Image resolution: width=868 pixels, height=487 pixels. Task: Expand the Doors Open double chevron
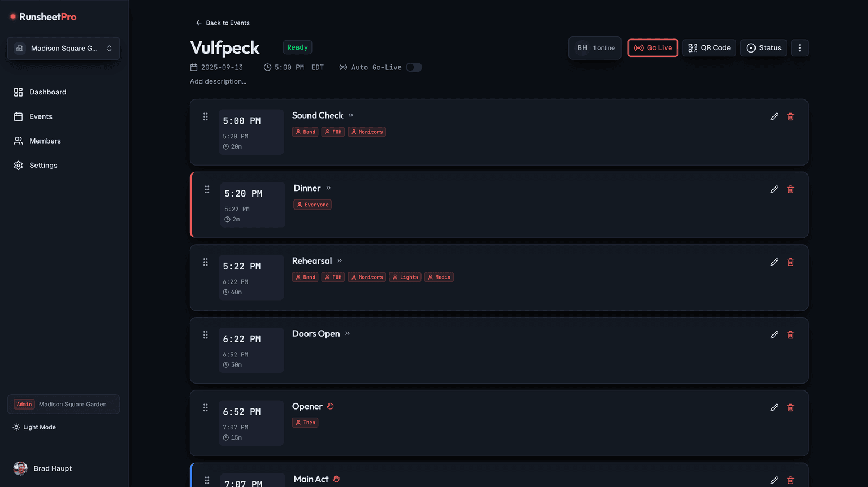[348, 333]
